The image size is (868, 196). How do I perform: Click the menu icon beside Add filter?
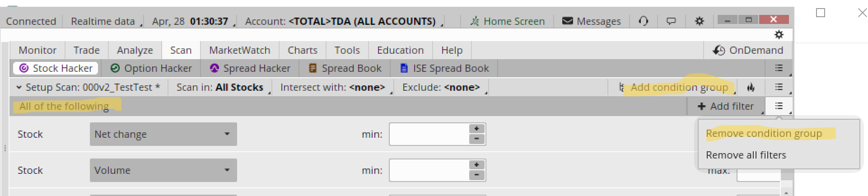[x=779, y=106]
